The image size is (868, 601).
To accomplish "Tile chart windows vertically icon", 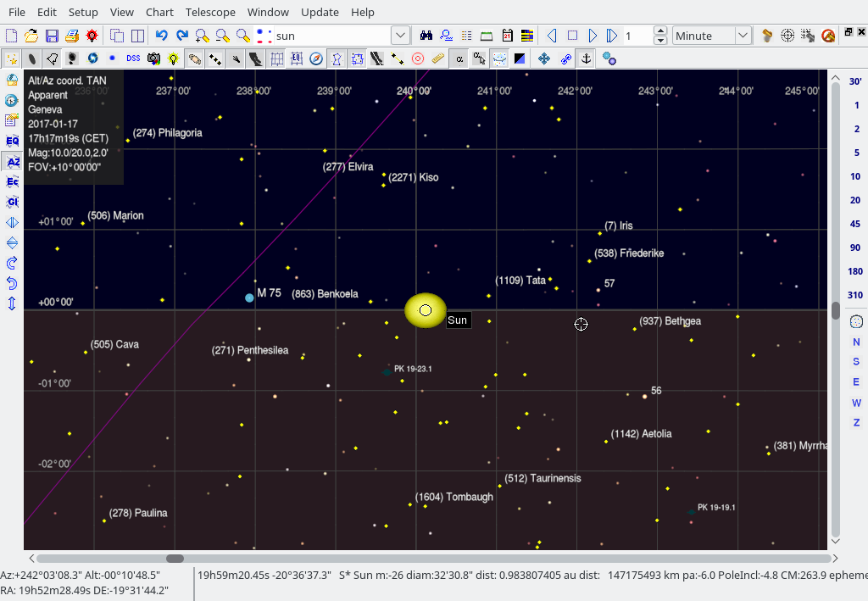I will 137,36.
